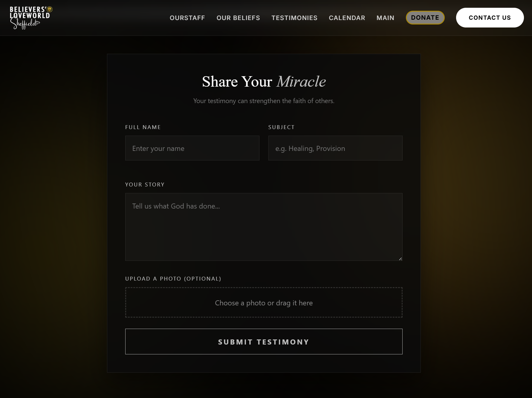Choose a photo in the upload dropzone
The width and height of the screenshot is (532, 398).
tap(264, 302)
